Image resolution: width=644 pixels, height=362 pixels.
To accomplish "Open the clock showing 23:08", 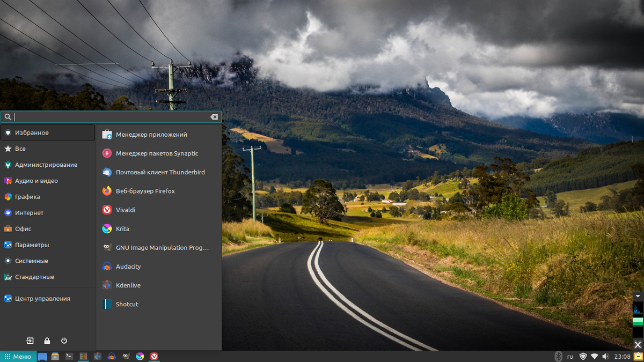I will 623,356.
